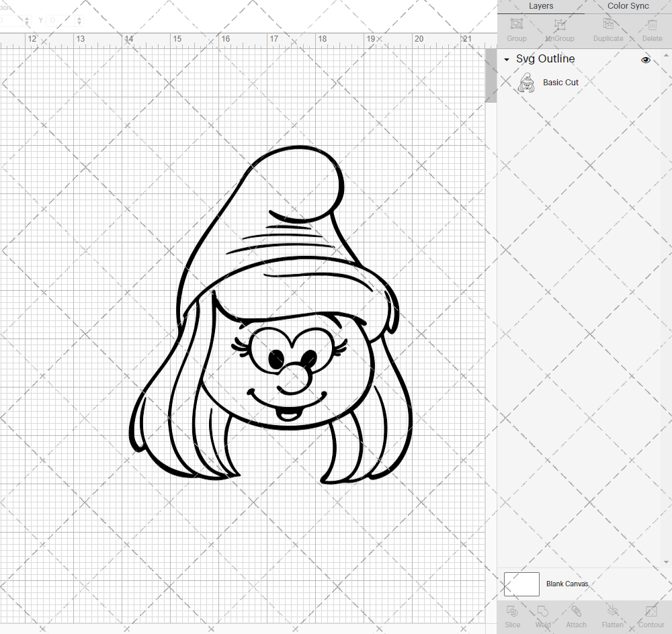Click the Blank Canvas label
672x634 pixels.
pyautogui.click(x=567, y=584)
